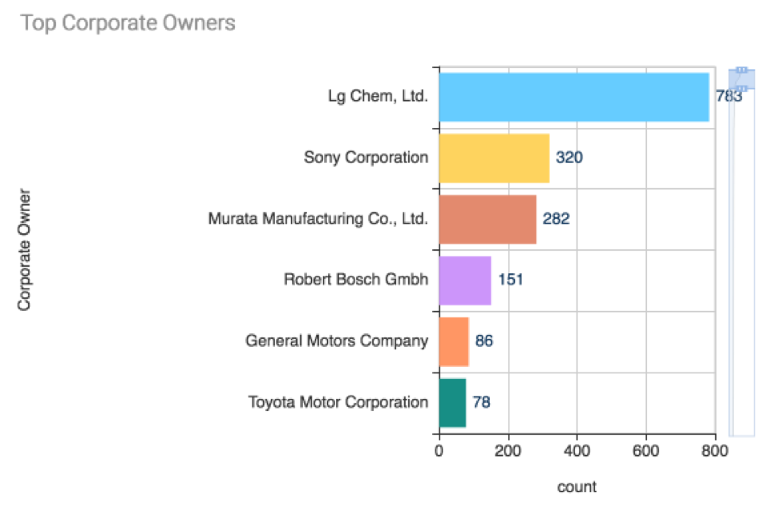Click the 'General Motors Company' axis label

337,341
